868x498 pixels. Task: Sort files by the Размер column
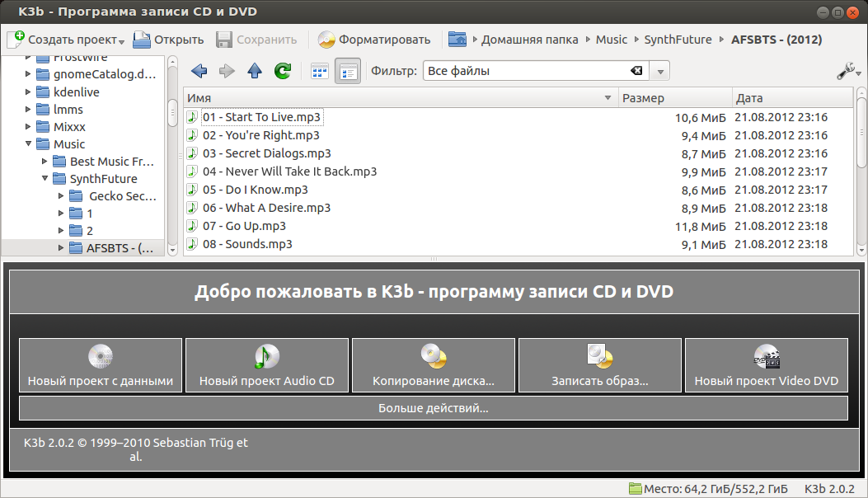[x=675, y=98]
